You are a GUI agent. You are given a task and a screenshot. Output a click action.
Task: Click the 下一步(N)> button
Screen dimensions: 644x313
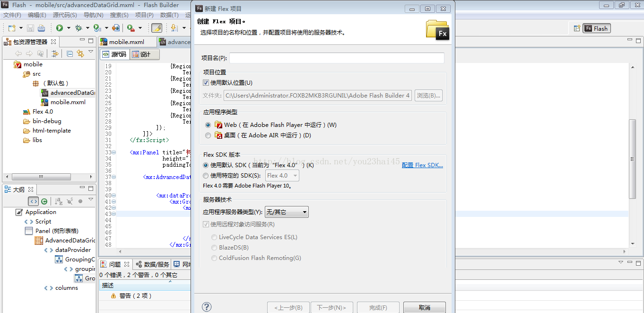[x=331, y=308]
